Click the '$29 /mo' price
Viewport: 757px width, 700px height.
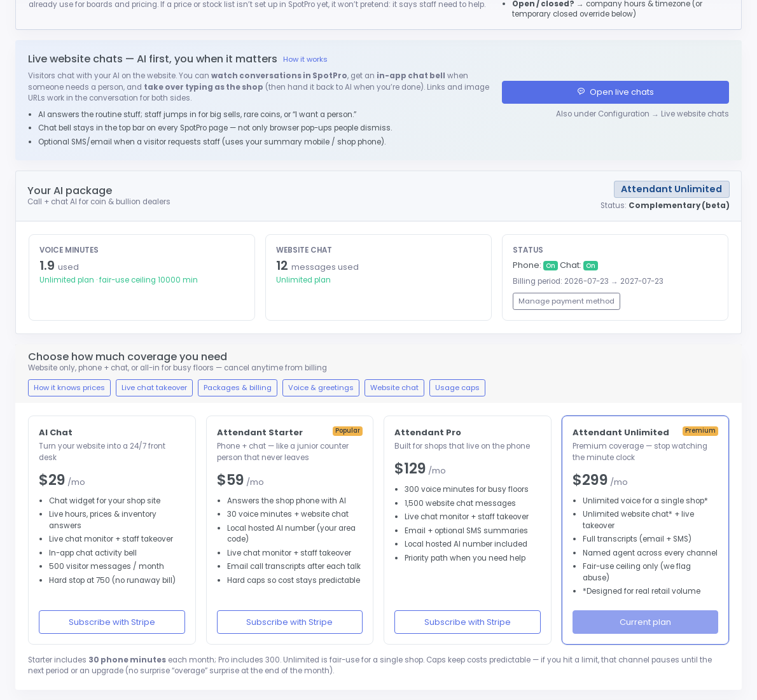click(x=62, y=480)
